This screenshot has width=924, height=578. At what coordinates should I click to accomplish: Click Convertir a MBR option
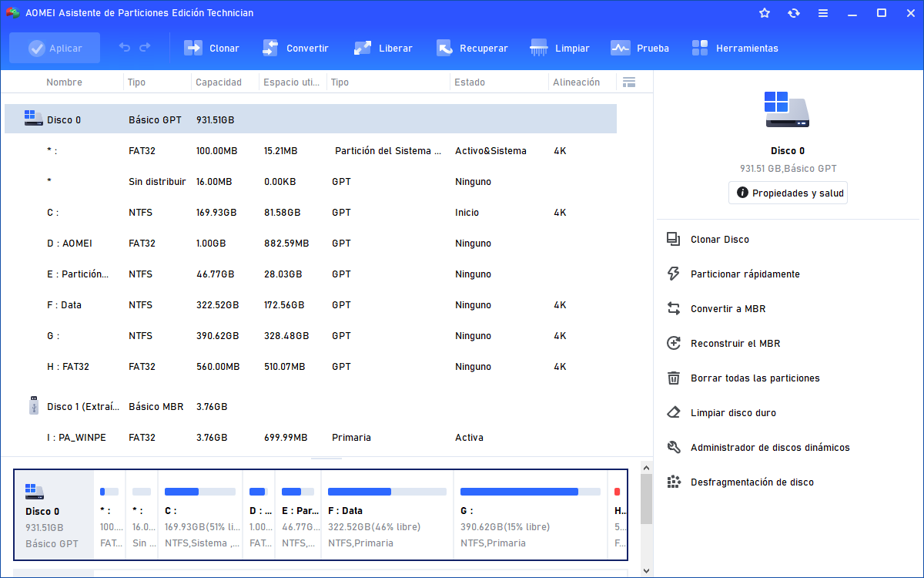pos(728,309)
